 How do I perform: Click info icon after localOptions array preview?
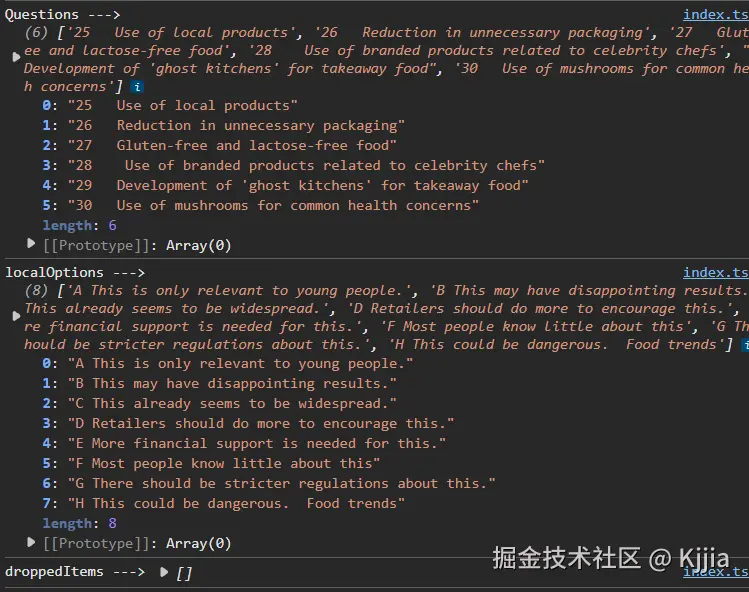click(x=744, y=344)
